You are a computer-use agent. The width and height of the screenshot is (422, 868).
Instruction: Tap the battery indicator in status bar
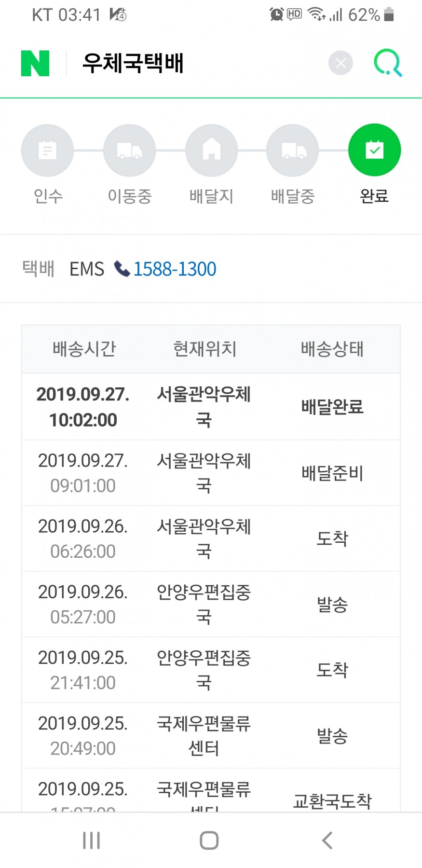pos(389,15)
